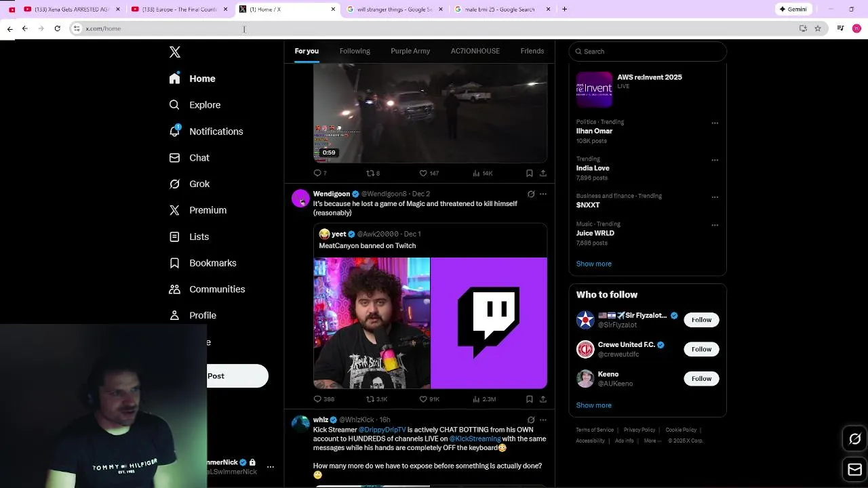868x488 pixels.
Task: Reply to the video post with 7 replies
Action: click(320, 174)
